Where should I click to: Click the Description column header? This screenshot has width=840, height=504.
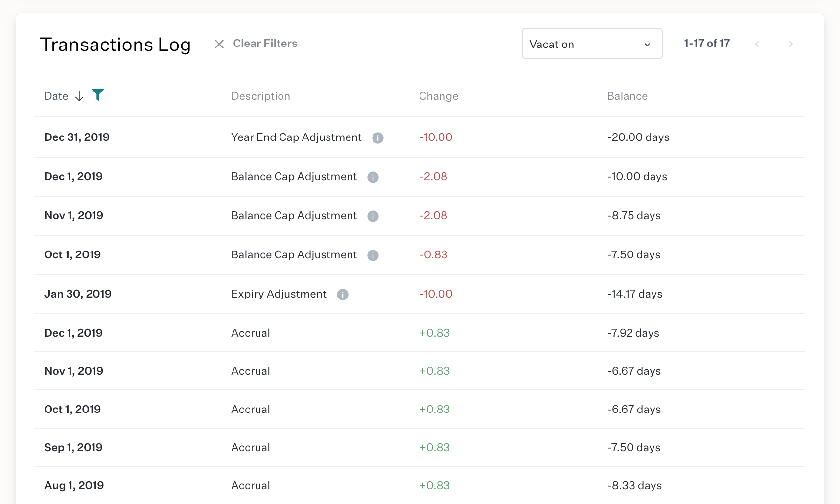(x=260, y=96)
